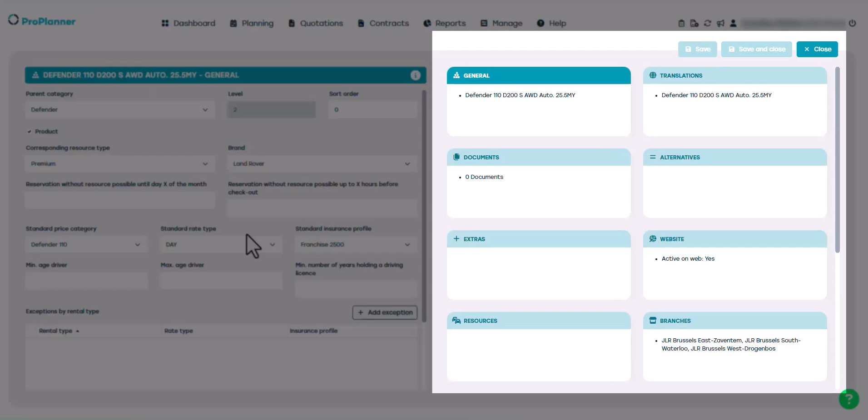Toggle the Product checkbox
868x420 pixels.
coord(29,132)
